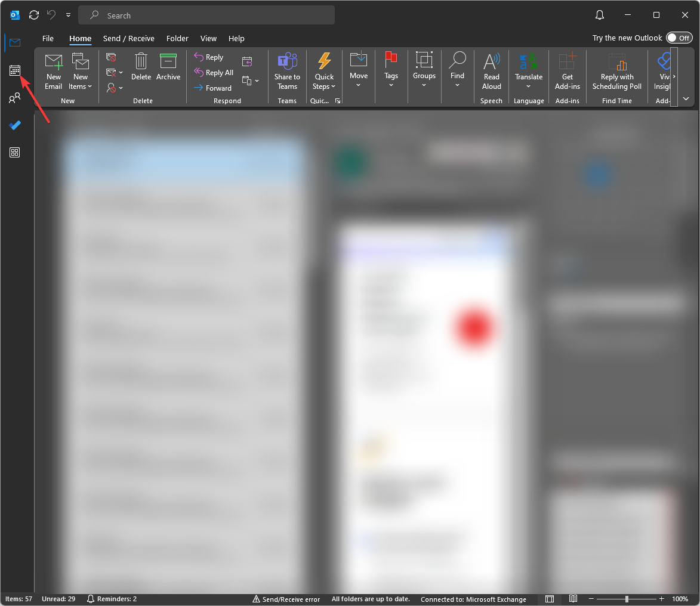Image resolution: width=700 pixels, height=606 pixels.
Task: Customize Quick Access Toolbar dropdown
Action: click(x=68, y=15)
